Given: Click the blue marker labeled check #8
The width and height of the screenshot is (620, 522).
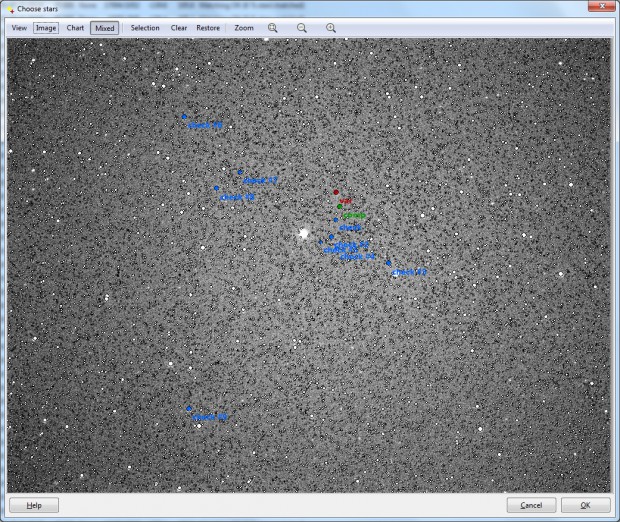Looking at the screenshot, I should (x=216, y=188).
